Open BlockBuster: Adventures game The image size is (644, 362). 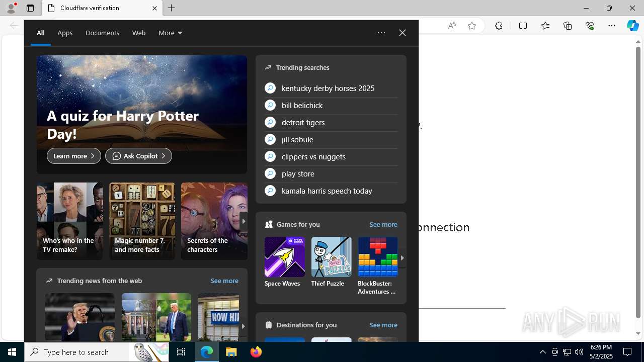[378, 266]
